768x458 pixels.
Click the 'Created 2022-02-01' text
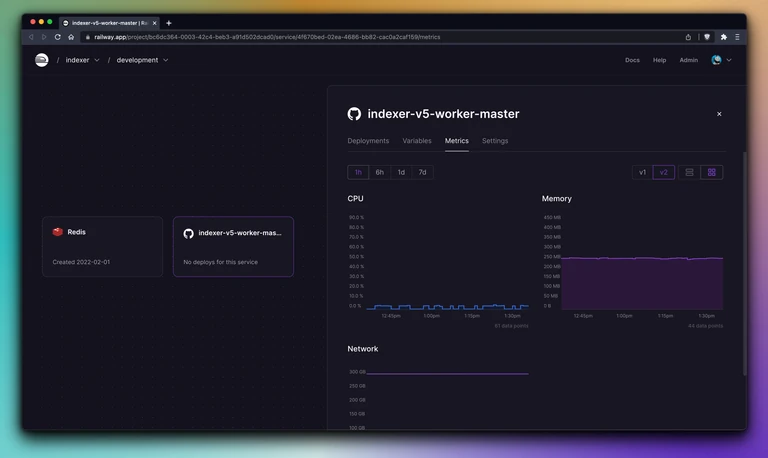[81, 262]
